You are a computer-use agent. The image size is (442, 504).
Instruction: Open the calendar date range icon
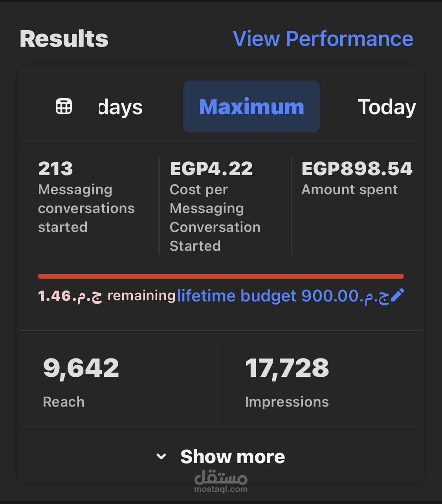64,106
